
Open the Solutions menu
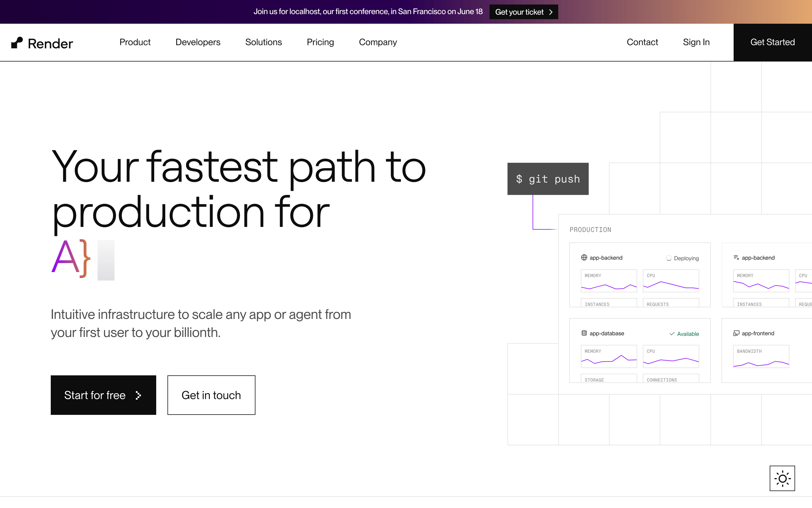click(263, 42)
